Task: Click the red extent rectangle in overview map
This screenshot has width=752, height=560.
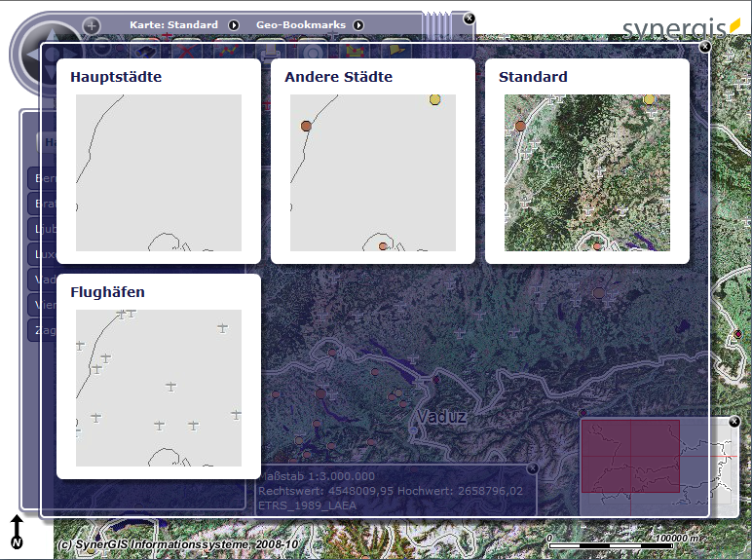Action: [x=630, y=456]
